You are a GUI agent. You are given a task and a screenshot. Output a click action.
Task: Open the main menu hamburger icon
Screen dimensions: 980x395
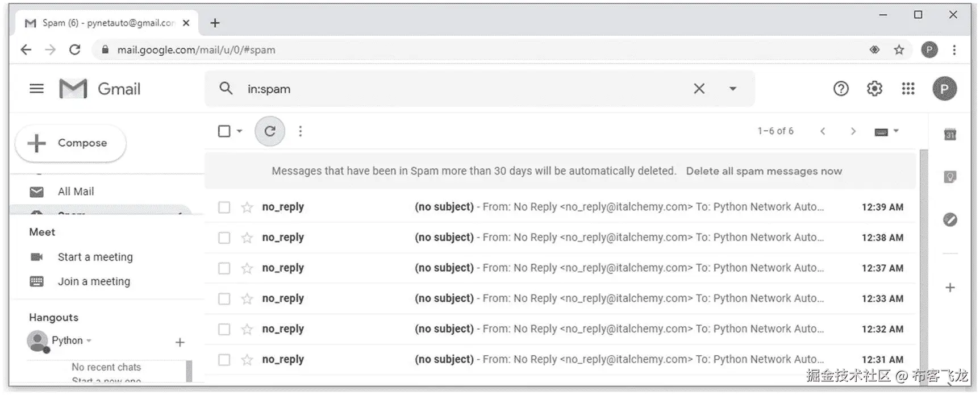[x=36, y=89]
